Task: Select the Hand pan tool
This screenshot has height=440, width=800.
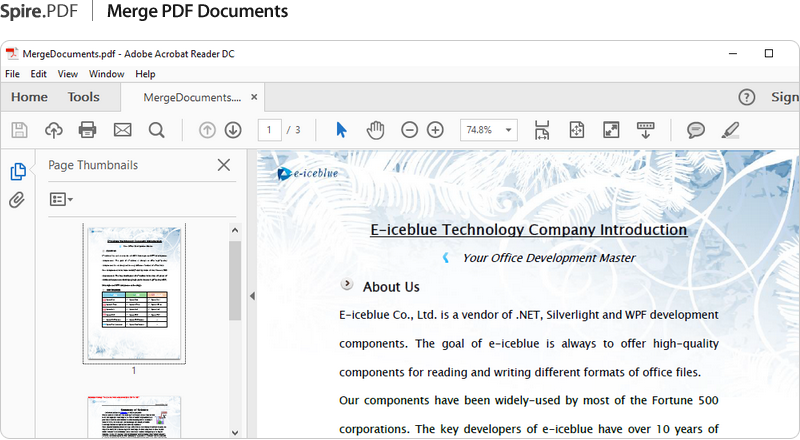Action: (375, 130)
